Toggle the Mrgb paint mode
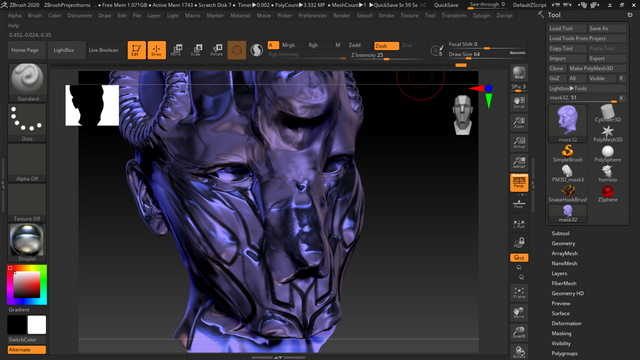 pos(288,45)
